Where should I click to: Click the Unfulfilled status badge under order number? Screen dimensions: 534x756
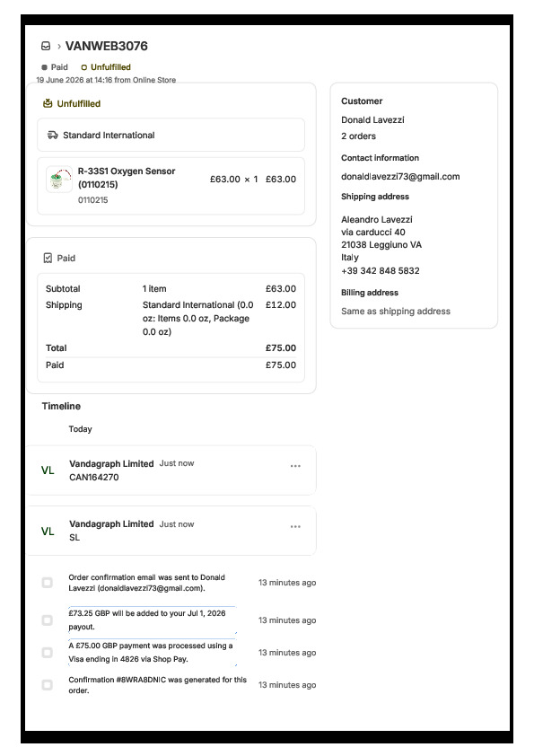point(106,67)
